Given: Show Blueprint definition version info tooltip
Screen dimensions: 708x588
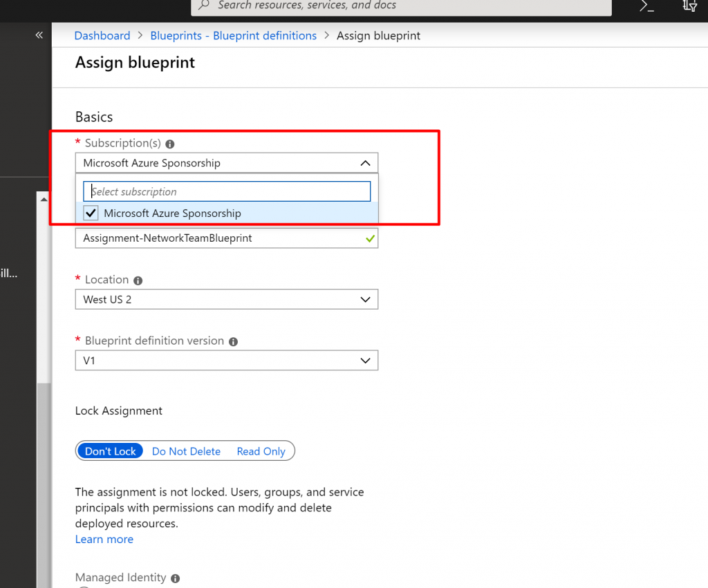Looking at the screenshot, I should [234, 341].
